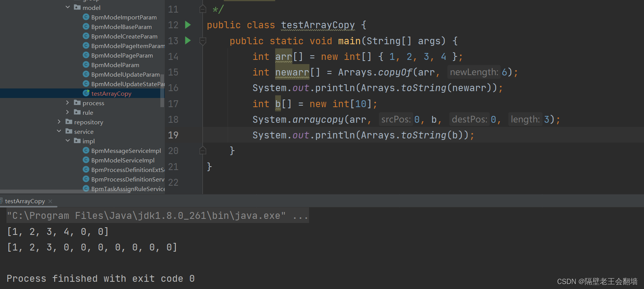Fold the main method at line 13
The image size is (644, 289).
(x=203, y=41)
